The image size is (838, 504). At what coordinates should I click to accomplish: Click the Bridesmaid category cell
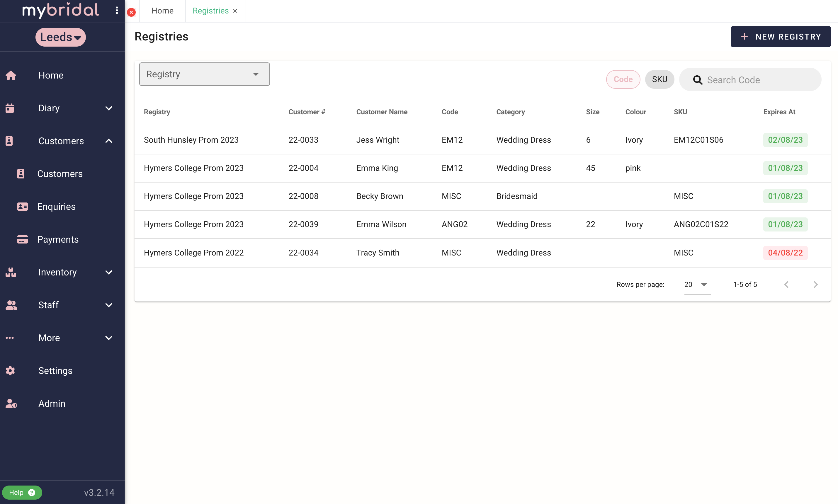tap(517, 196)
